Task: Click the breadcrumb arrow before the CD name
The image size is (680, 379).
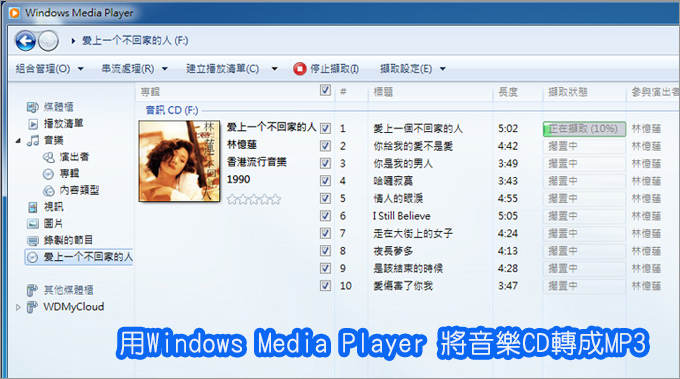Action: tap(73, 41)
